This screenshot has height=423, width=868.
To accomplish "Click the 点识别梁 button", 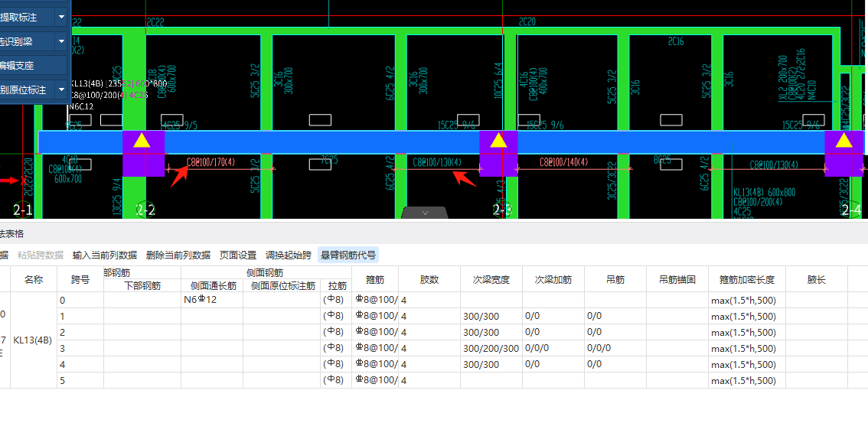I will pyautogui.click(x=26, y=42).
